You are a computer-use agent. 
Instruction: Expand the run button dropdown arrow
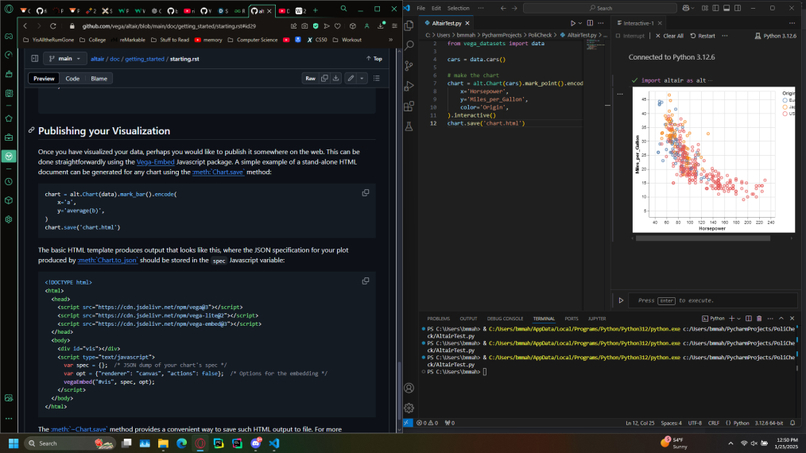tap(580, 23)
